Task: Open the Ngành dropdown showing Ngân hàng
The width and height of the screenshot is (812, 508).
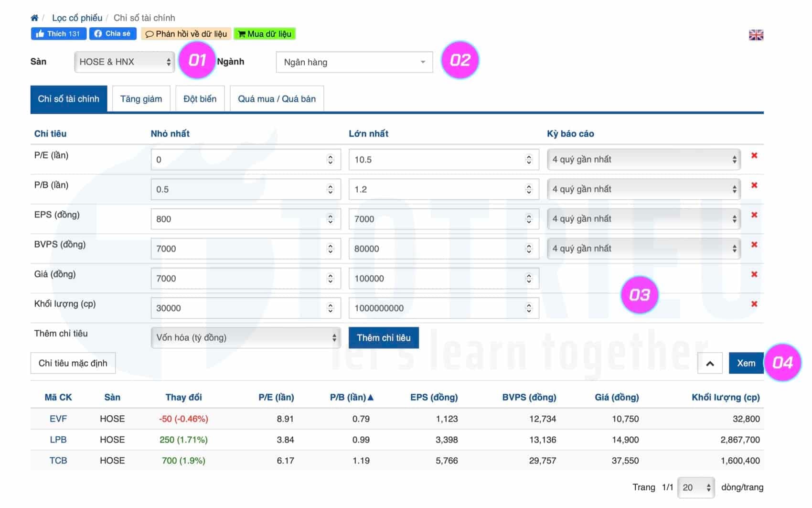Action: click(x=353, y=62)
